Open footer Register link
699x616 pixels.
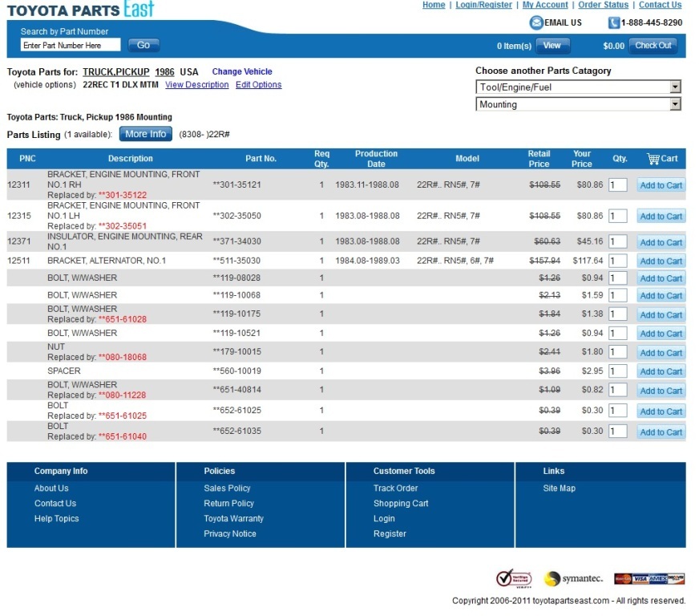pyautogui.click(x=390, y=533)
